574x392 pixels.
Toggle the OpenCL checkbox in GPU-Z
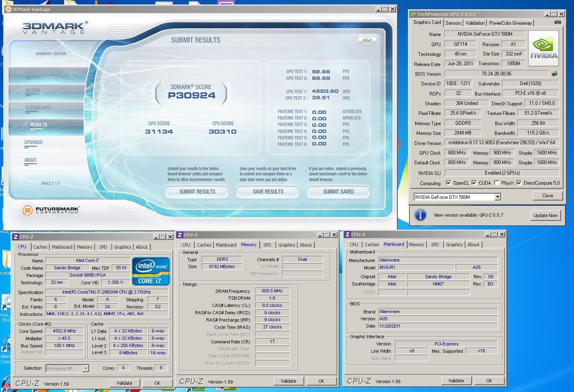(x=448, y=183)
